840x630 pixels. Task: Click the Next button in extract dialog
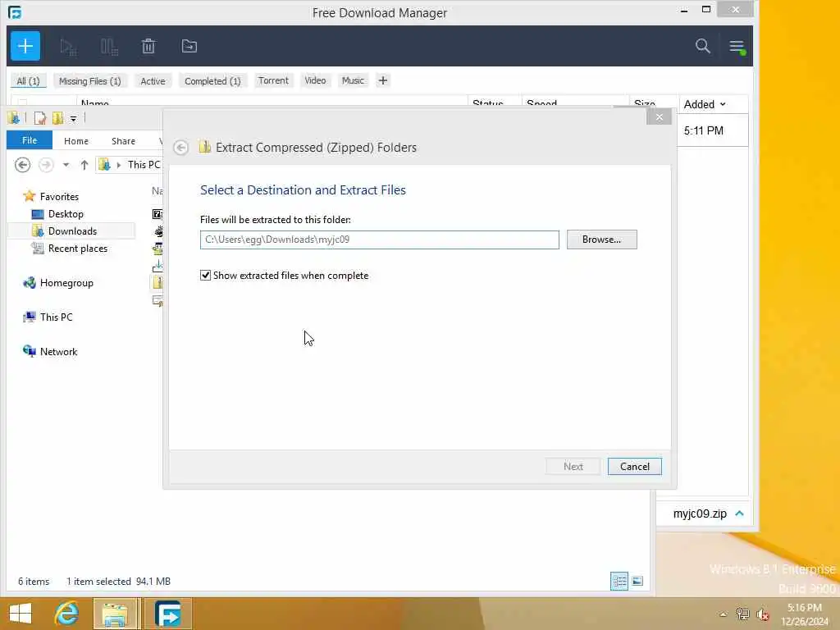[573, 467]
